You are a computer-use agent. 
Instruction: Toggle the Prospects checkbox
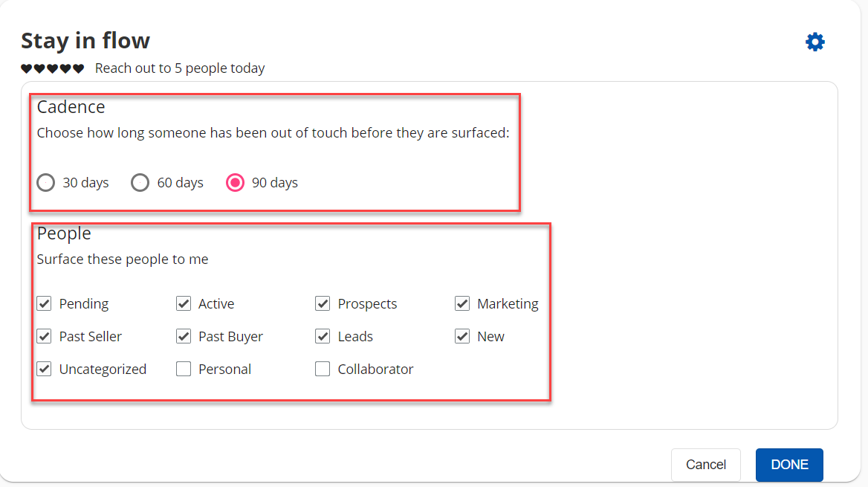323,303
